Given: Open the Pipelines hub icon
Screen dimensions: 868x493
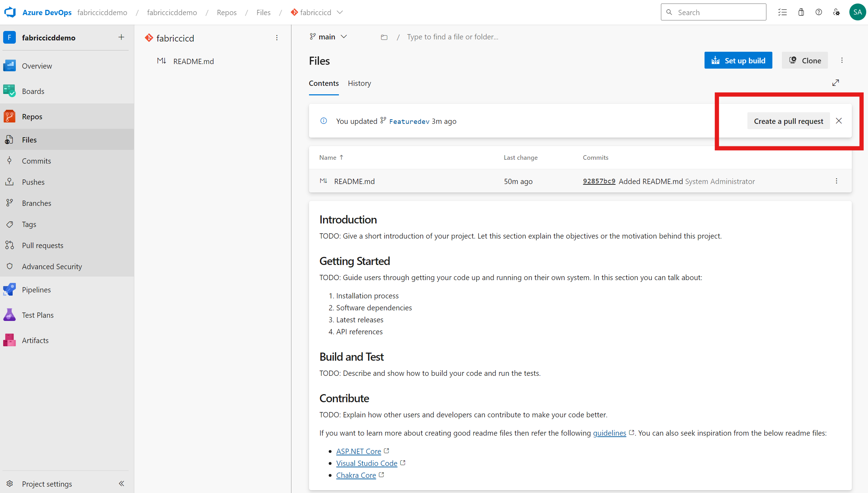Looking at the screenshot, I should click(x=9, y=290).
